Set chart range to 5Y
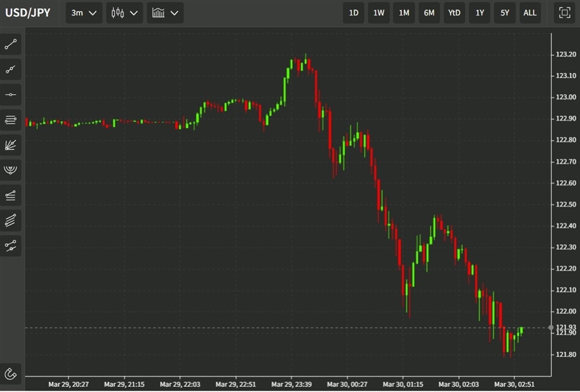 [505, 13]
